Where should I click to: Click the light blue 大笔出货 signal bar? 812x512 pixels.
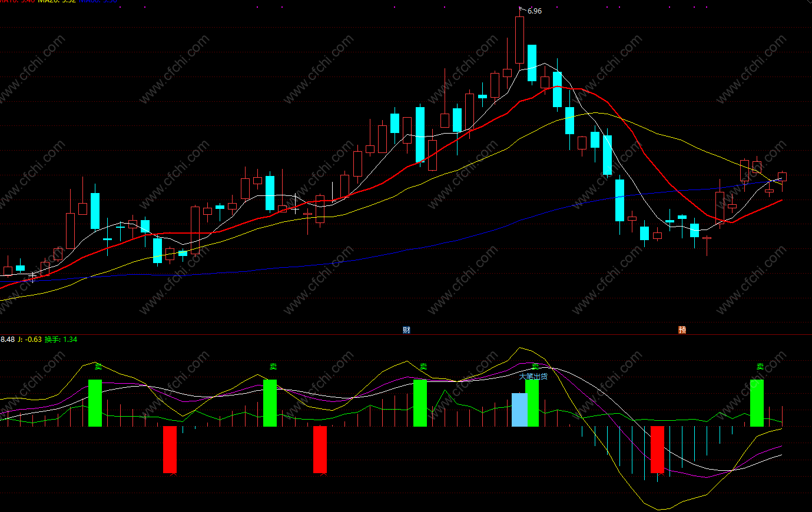519,410
